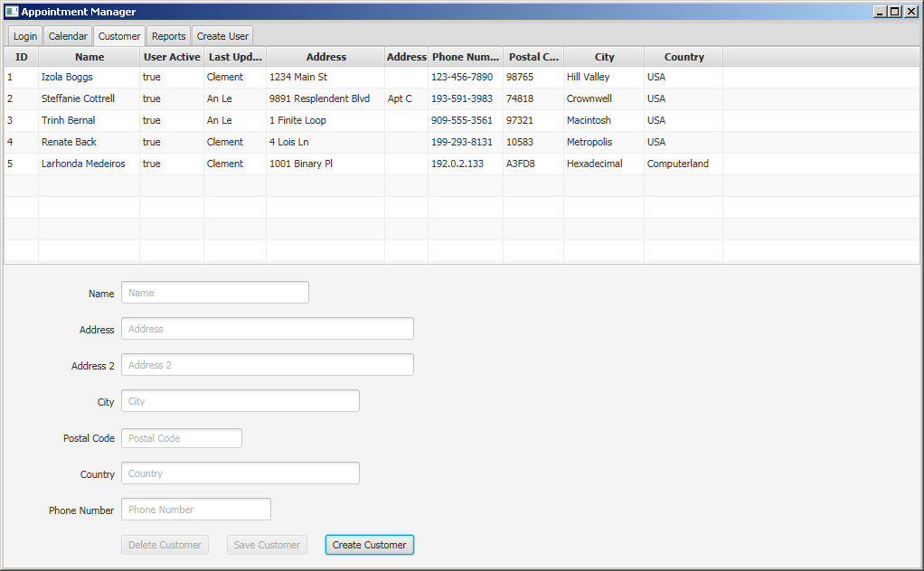Click the Save Customer button
The image size is (924, 571).
coord(267,545)
